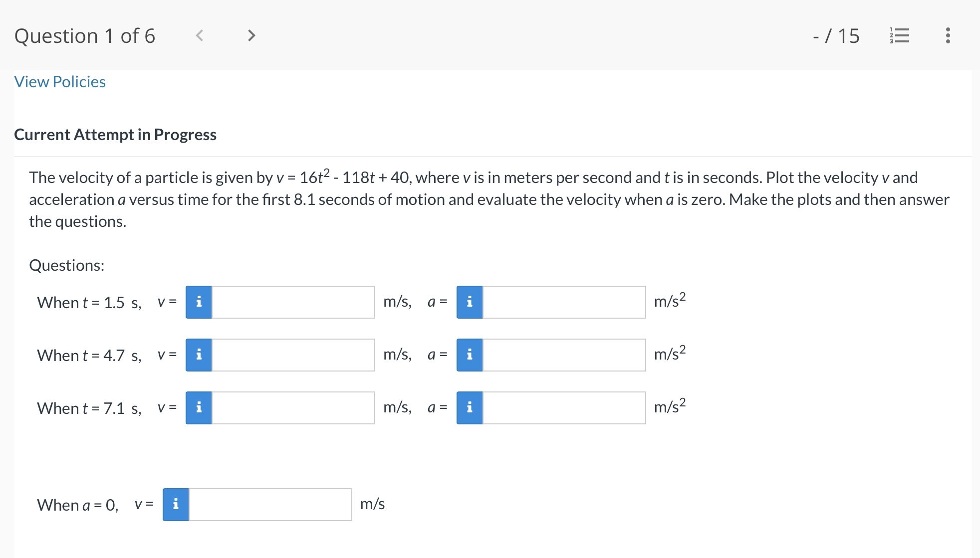Click the info icon beside a when t = 4.7

click(x=469, y=355)
